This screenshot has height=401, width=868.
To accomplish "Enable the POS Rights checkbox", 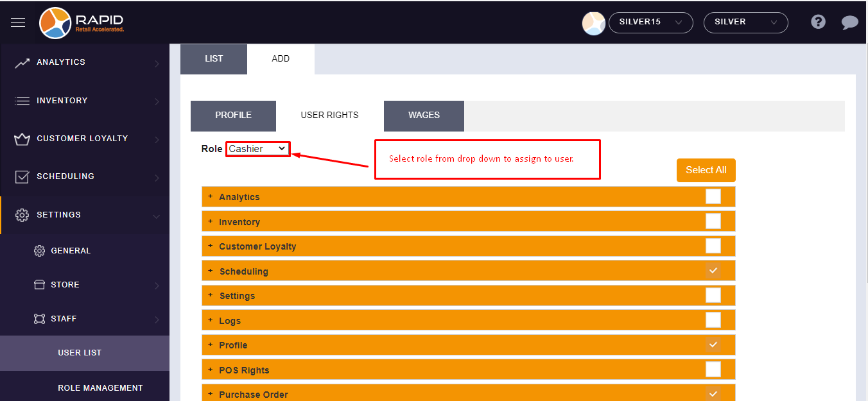I will pyautogui.click(x=713, y=370).
